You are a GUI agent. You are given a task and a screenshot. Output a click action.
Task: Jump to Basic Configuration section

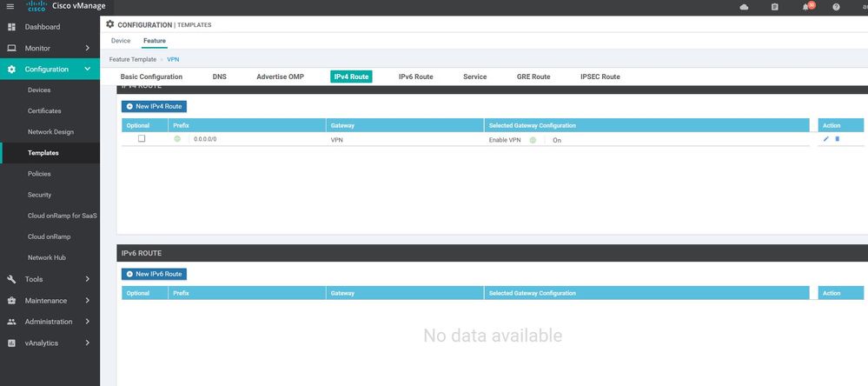coord(151,77)
